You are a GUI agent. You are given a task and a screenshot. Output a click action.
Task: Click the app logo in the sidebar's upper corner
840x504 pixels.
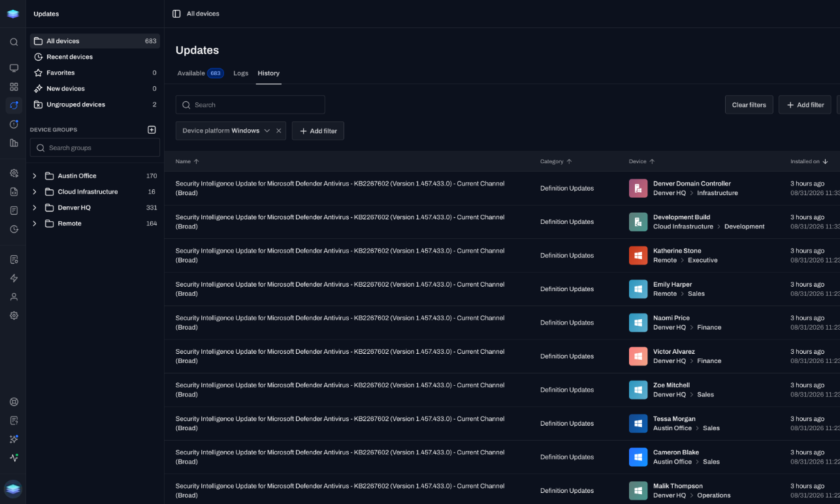pyautogui.click(x=13, y=14)
